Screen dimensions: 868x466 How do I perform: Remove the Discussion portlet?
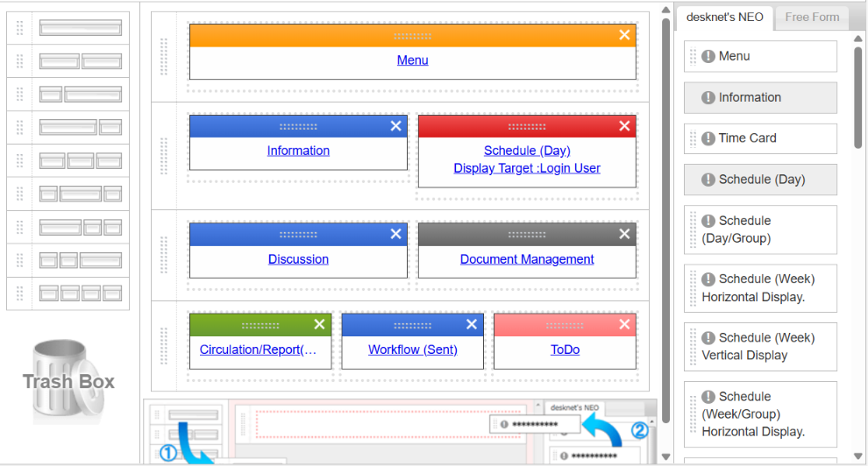pos(395,234)
